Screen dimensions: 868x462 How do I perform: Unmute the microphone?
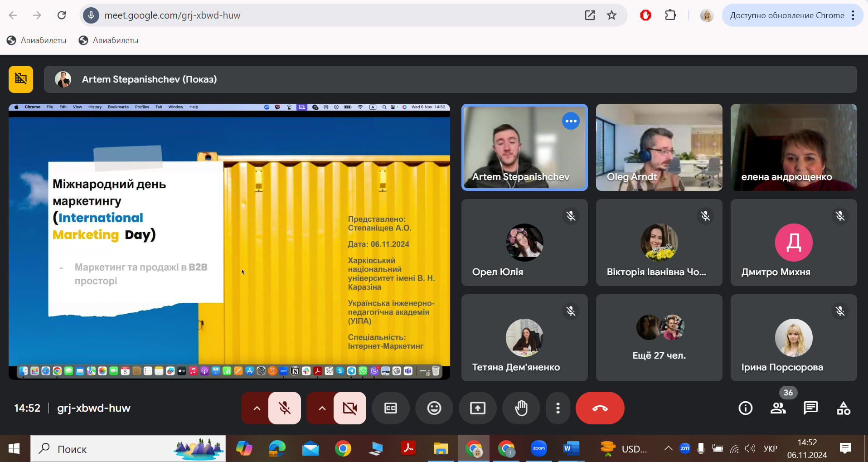pyautogui.click(x=285, y=408)
